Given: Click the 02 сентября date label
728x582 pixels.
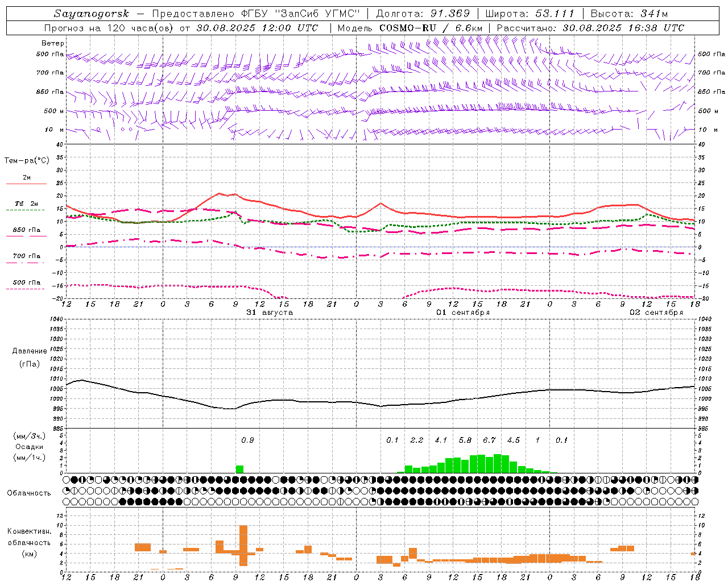Looking at the screenshot, I should pyautogui.click(x=656, y=313).
